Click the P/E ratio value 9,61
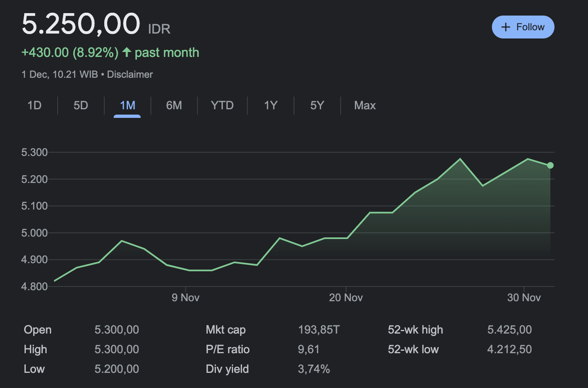 click(x=308, y=349)
